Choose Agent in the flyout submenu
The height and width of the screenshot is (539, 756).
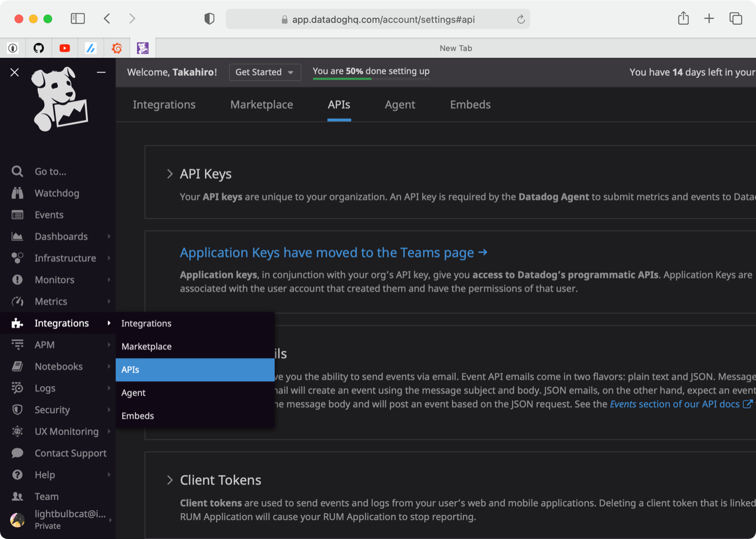click(195, 393)
